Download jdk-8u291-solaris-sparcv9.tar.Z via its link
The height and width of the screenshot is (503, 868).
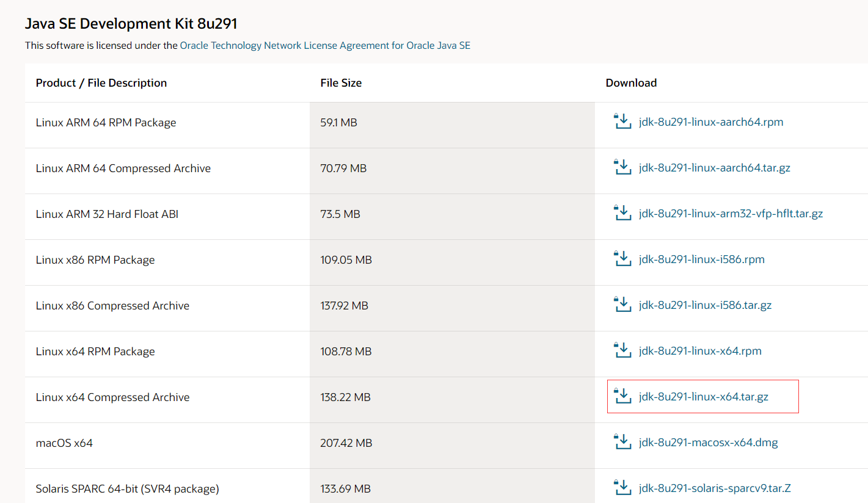[x=715, y=488]
